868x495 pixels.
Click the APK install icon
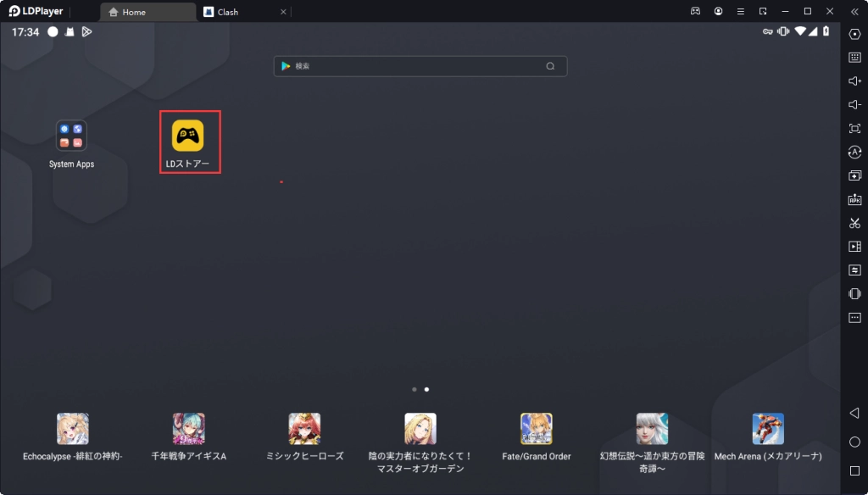pos(854,199)
